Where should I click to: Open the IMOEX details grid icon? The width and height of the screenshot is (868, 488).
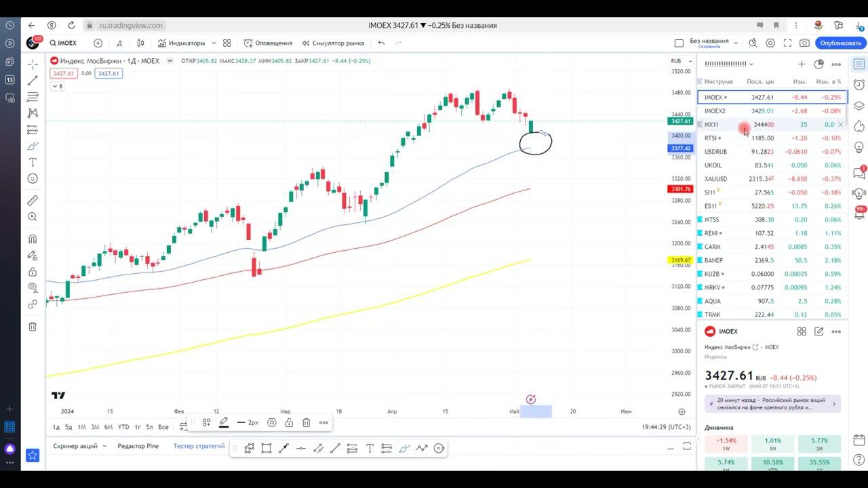coord(802,331)
